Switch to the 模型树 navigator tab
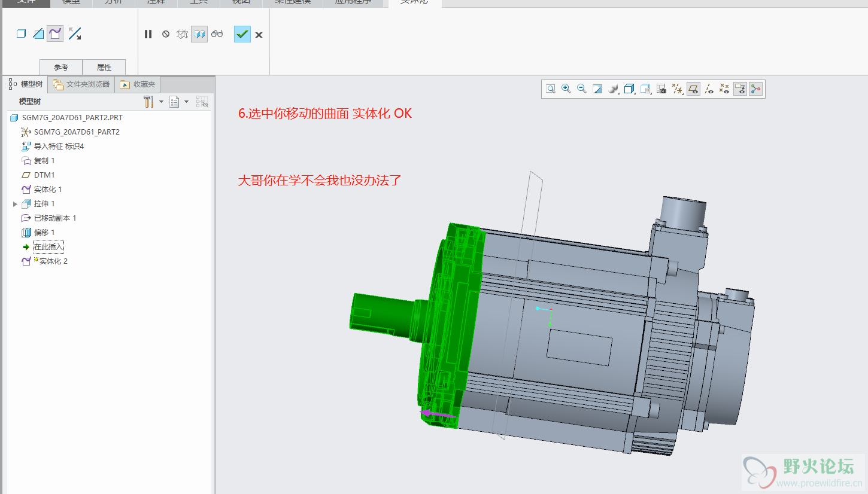 [26, 84]
